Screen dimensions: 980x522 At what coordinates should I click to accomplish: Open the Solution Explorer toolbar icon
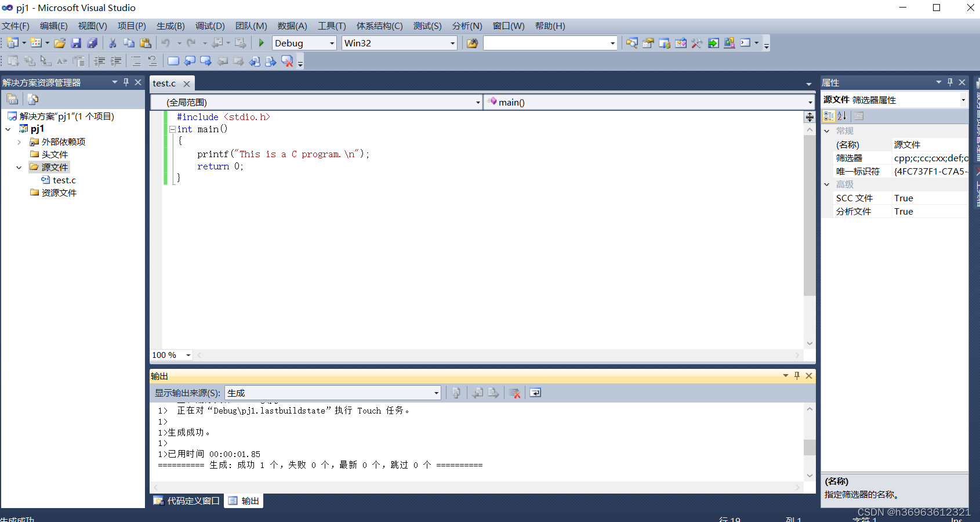click(x=632, y=43)
